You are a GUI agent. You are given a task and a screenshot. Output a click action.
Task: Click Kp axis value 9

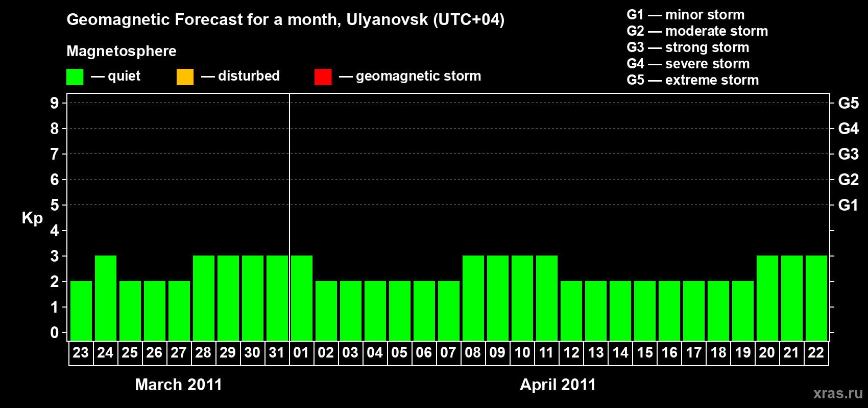pos(55,103)
